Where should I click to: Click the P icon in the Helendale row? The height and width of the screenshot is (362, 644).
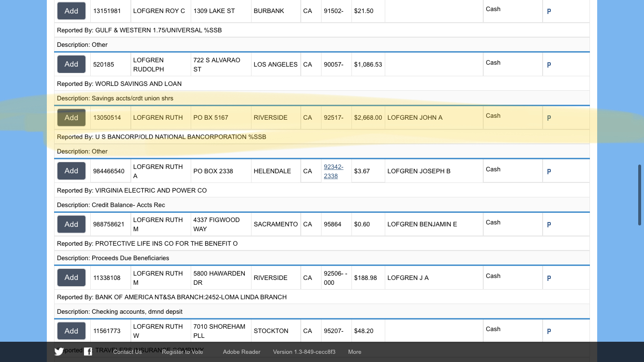(x=549, y=171)
